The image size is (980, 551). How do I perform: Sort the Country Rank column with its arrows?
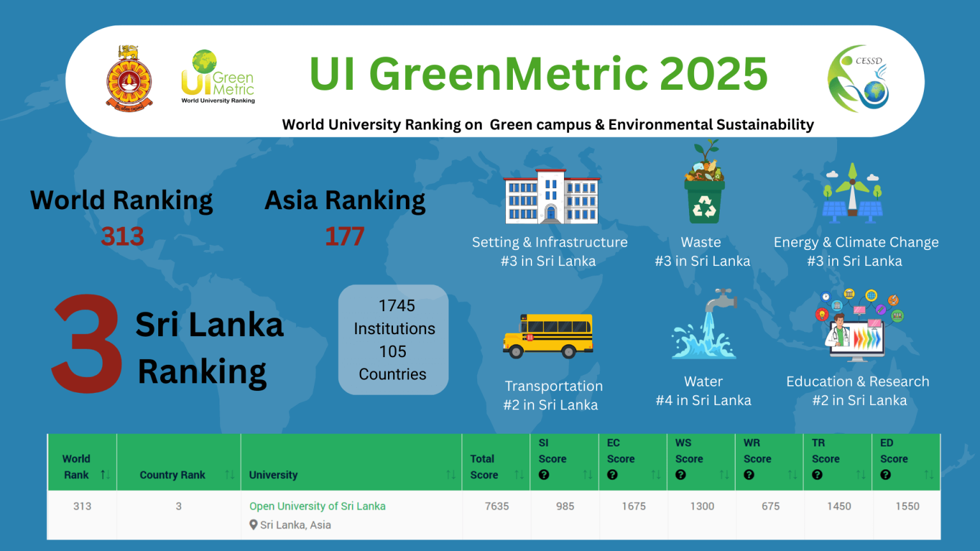tap(228, 474)
